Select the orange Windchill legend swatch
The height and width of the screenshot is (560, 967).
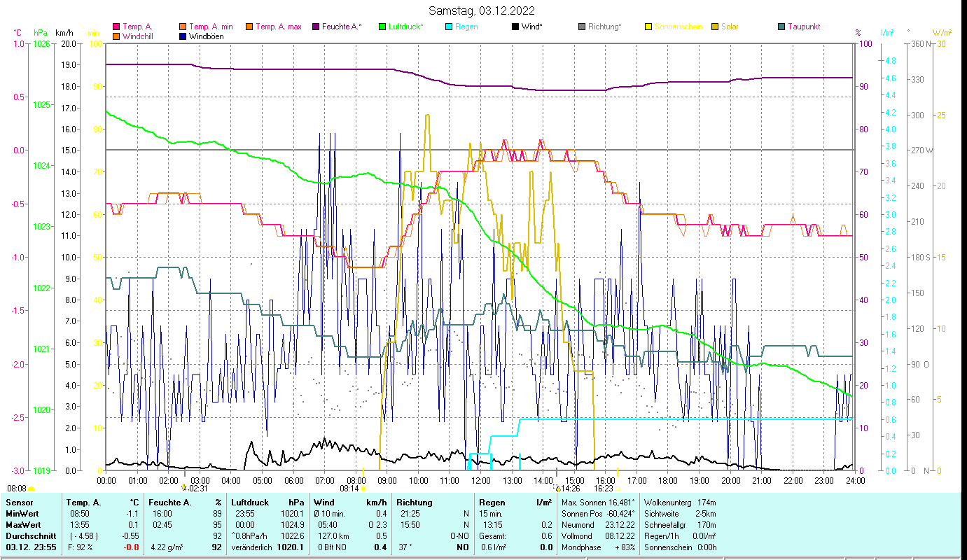point(116,36)
